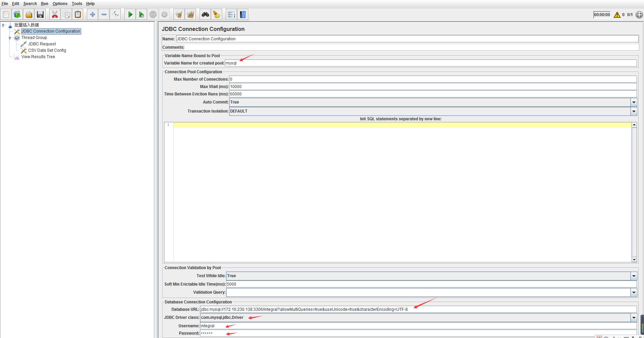Screen dimensions: 644x338
Task: Click the remote engine status icon
Action: 639,15
